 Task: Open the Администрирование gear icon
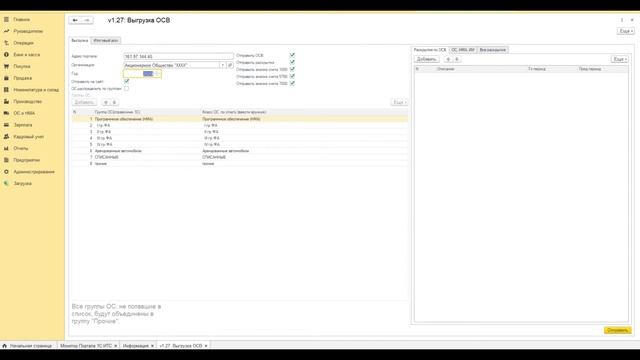point(6,172)
